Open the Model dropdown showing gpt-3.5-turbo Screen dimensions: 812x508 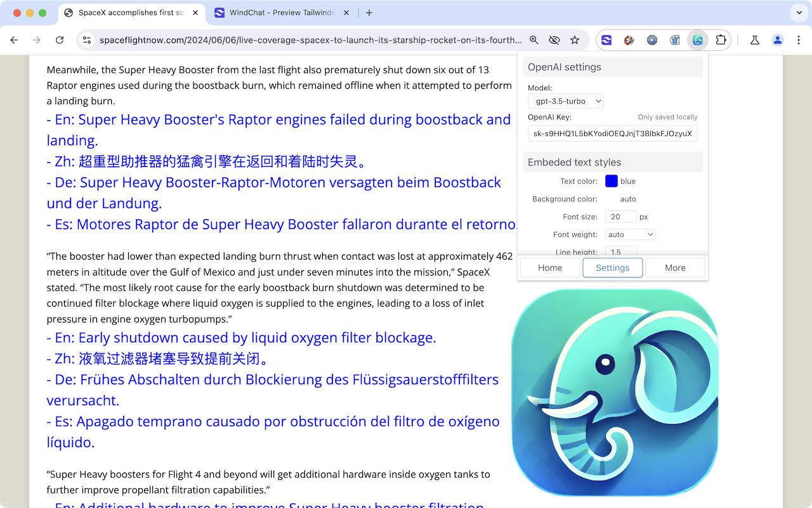click(566, 101)
